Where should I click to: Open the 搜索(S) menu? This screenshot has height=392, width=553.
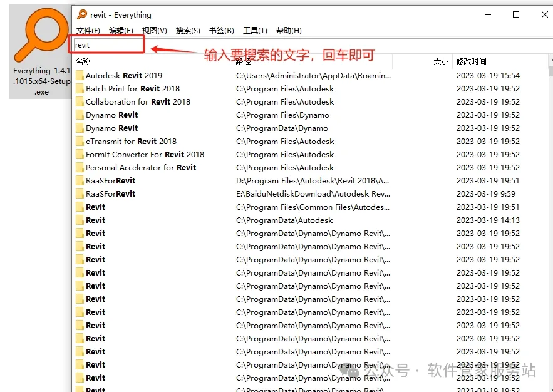[x=188, y=31]
